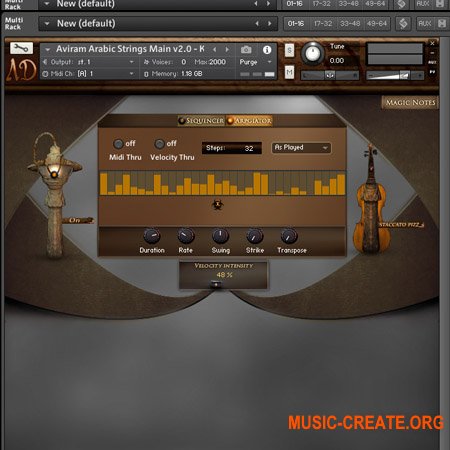Click the first step bar in the velocity sequencer

[x=104, y=184]
